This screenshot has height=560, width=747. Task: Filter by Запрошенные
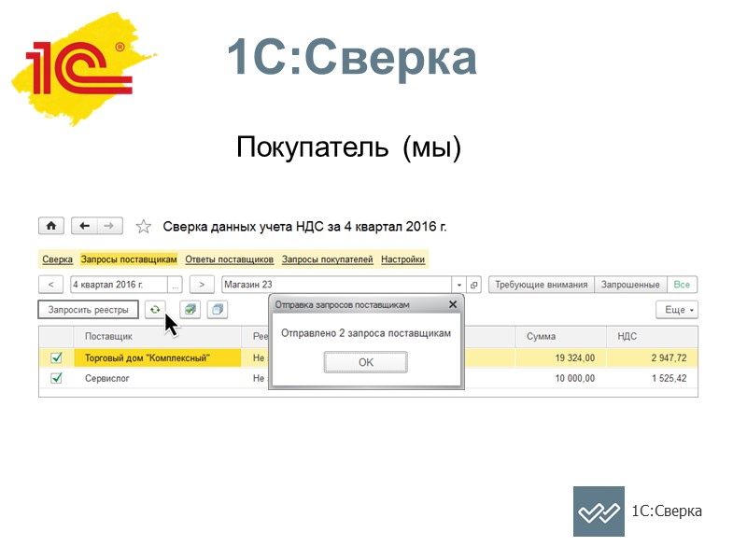point(630,285)
